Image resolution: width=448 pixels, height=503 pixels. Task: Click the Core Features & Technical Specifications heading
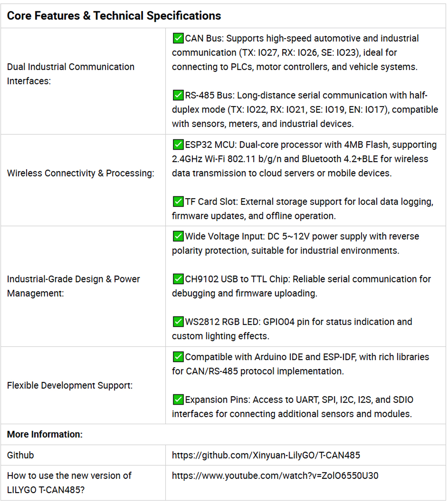(114, 16)
